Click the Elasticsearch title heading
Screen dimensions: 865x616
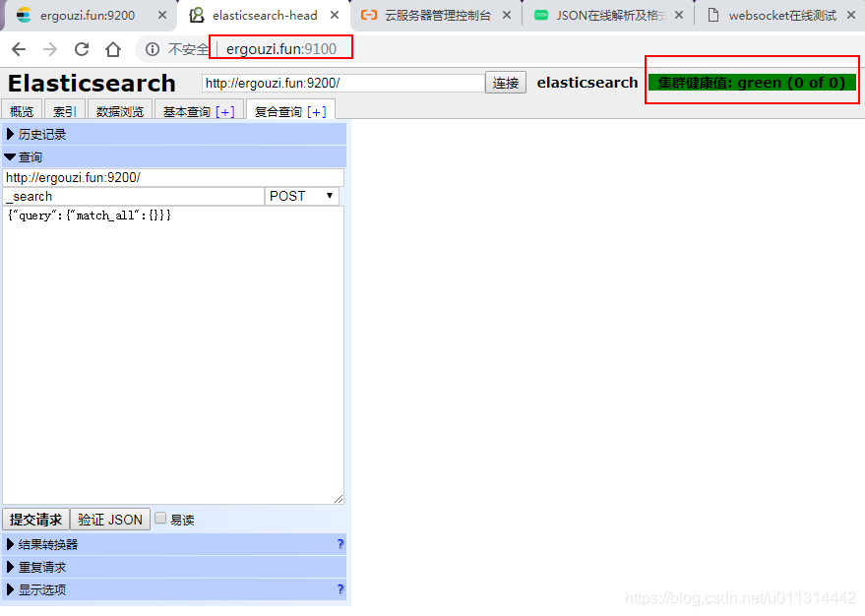point(92,84)
